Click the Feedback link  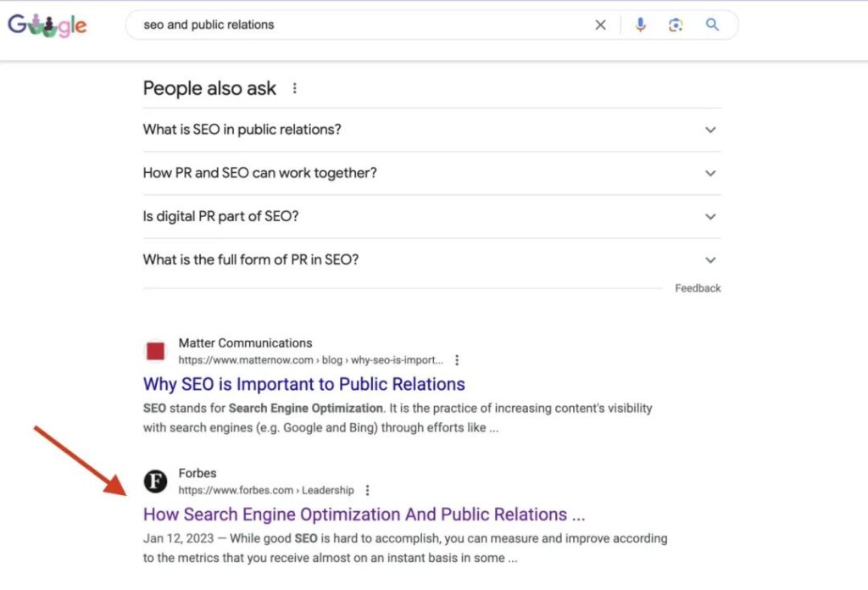pos(698,288)
